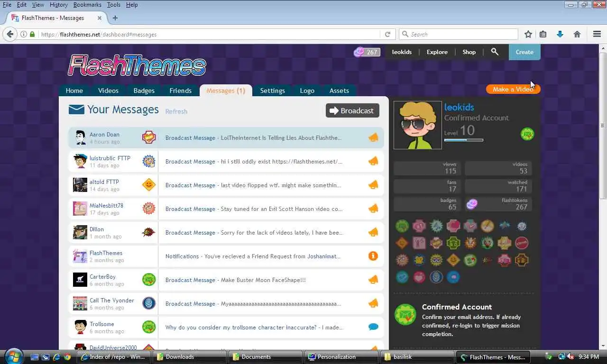This screenshot has height=364, width=607.
Task: Click the Refresh messages link
Action: click(x=176, y=111)
